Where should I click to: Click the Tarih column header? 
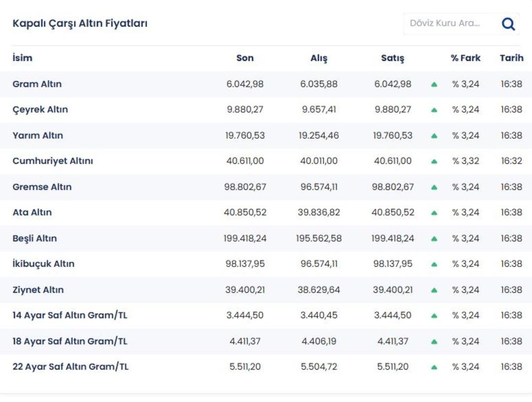(511, 58)
